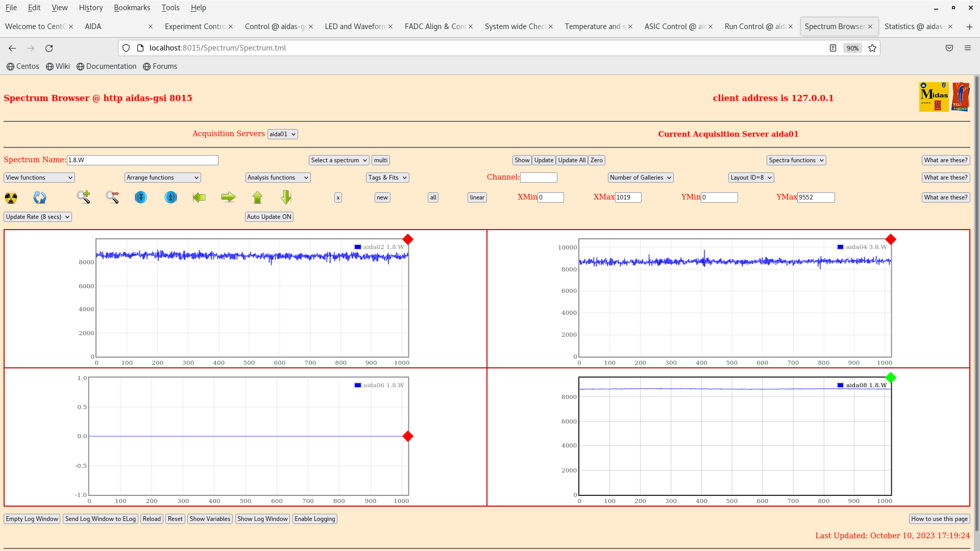Click the blue double-down arrow icon
Viewport: 980px width, 551px height.
click(141, 197)
